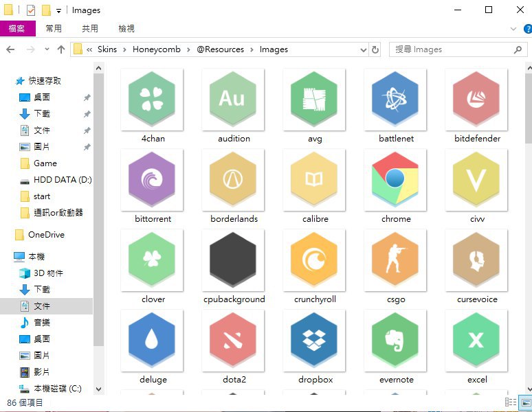Select the excel image file
Viewport: 532px width, 412px height.
(476, 341)
